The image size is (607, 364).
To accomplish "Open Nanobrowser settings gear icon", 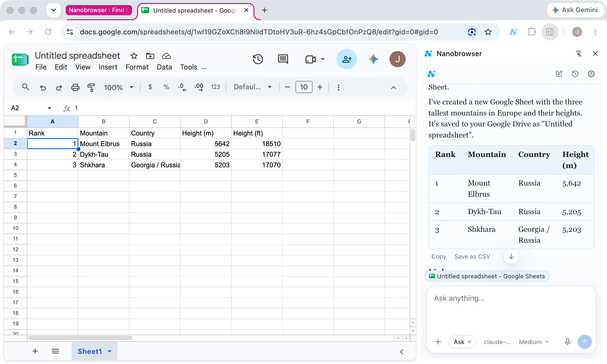I will click(591, 74).
